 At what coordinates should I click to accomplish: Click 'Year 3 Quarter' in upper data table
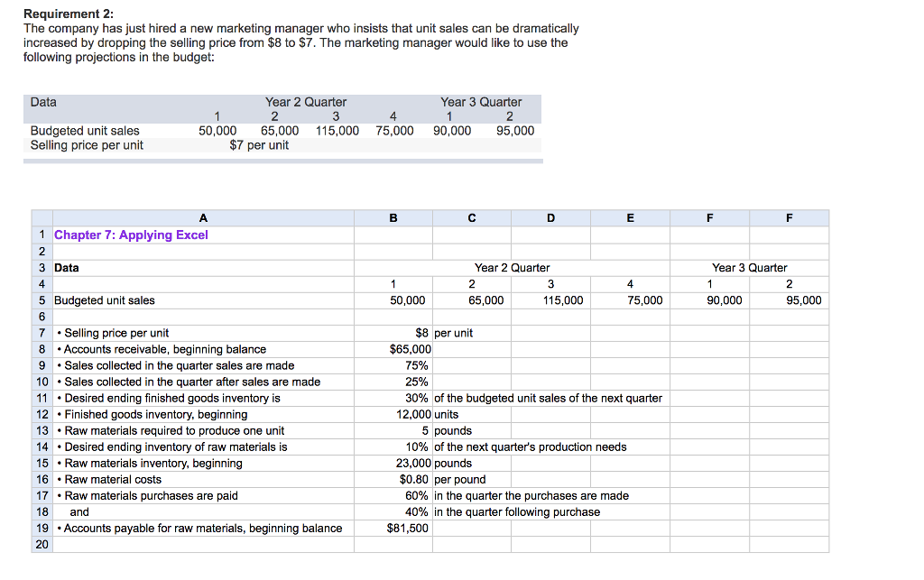coord(481,103)
